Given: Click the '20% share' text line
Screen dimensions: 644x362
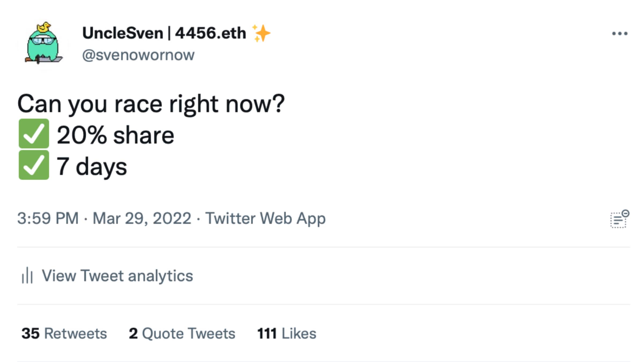Looking at the screenshot, I should point(115,135).
